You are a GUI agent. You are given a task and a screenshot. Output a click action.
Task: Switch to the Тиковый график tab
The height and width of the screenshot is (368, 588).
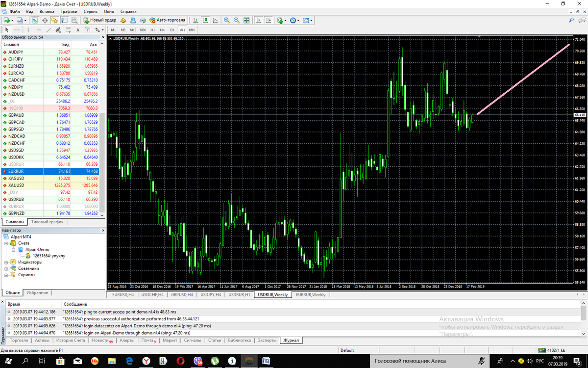pos(47,222)
